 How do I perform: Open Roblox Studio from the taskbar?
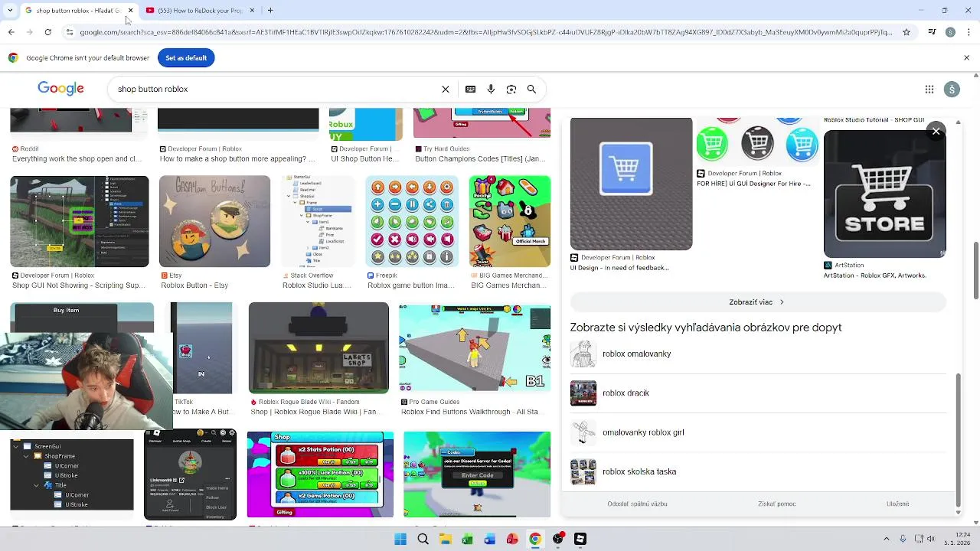(x=580, y=540)
